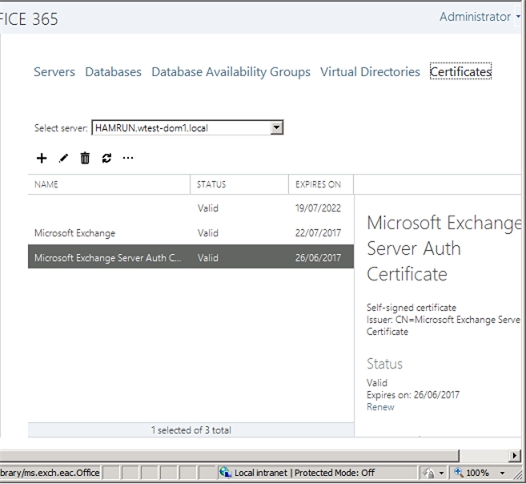Switch to the Databases tab
This screenshot has height=484, width=526.
click(113, 72)
